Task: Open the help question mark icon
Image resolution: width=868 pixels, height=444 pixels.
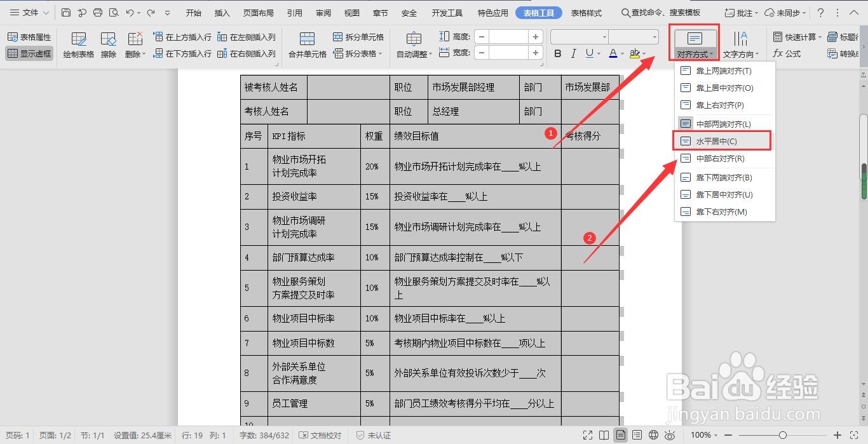Action: point(820,13)
